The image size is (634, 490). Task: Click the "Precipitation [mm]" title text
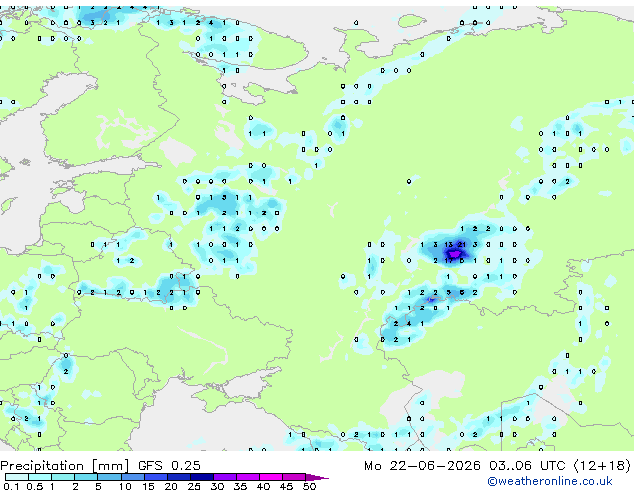65,466
